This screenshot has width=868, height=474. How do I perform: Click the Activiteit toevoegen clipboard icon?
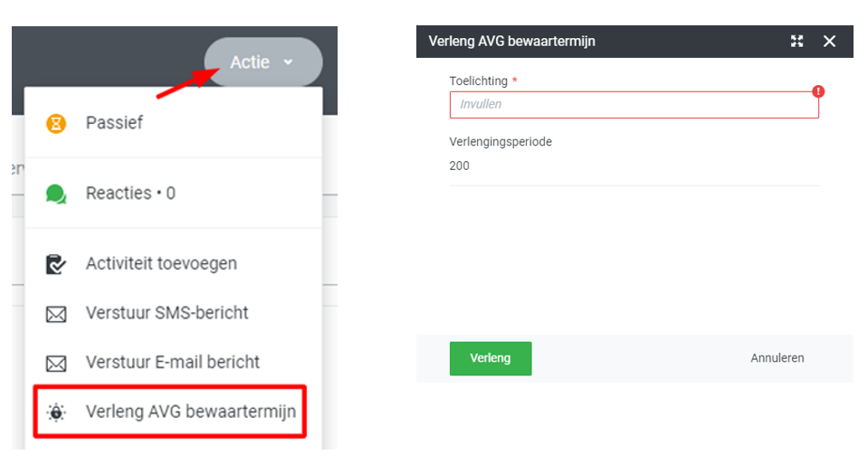[56, 264]
